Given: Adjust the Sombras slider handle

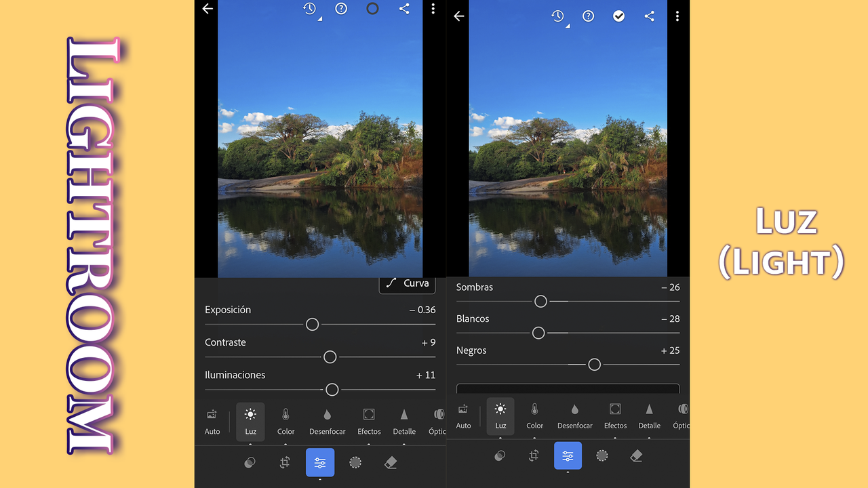Looking at the screenshot, I should click(x=540, y=301).
